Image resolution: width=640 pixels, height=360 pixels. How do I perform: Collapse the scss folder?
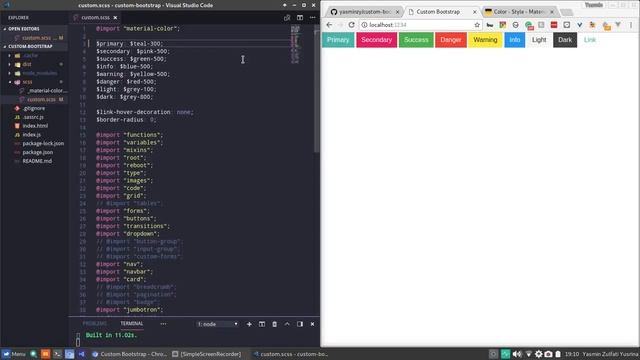pos(27,82)
